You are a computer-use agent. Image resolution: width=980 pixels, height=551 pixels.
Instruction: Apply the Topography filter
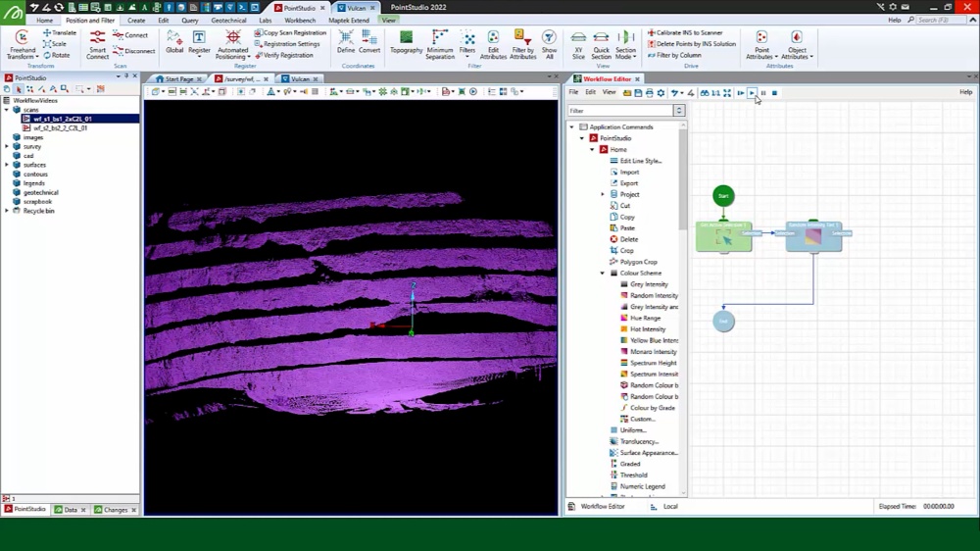coord(407,42)
